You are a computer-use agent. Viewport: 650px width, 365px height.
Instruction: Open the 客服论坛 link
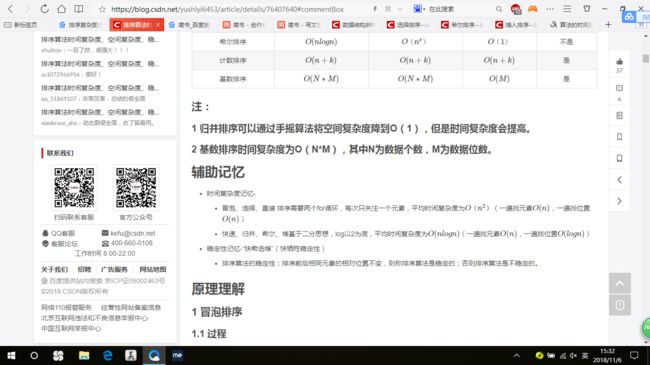(60, 243)
